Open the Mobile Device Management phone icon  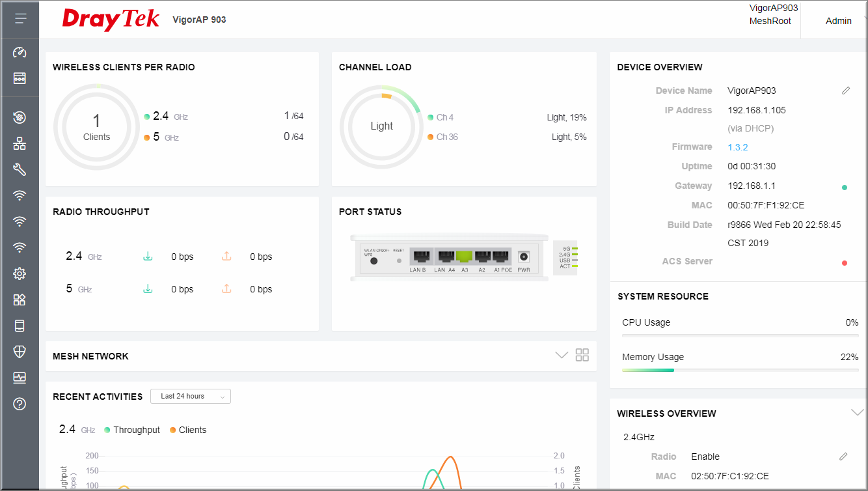click(x=20, y=326)
